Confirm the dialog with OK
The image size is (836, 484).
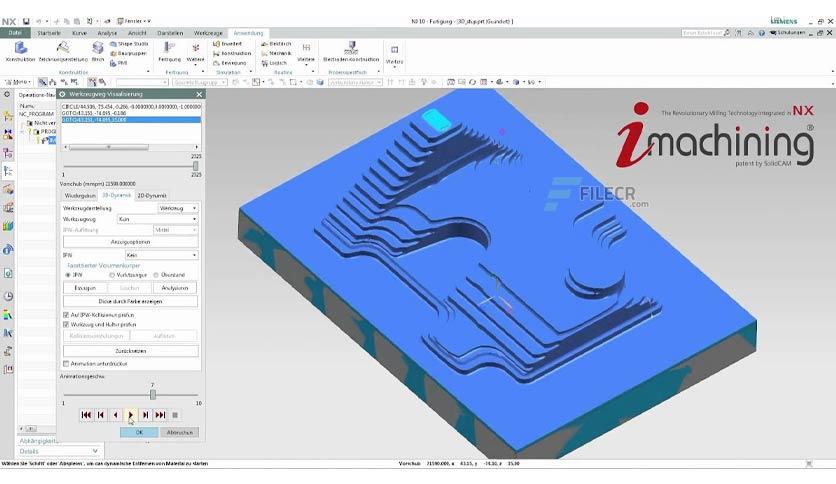click(x=139, y=432)
